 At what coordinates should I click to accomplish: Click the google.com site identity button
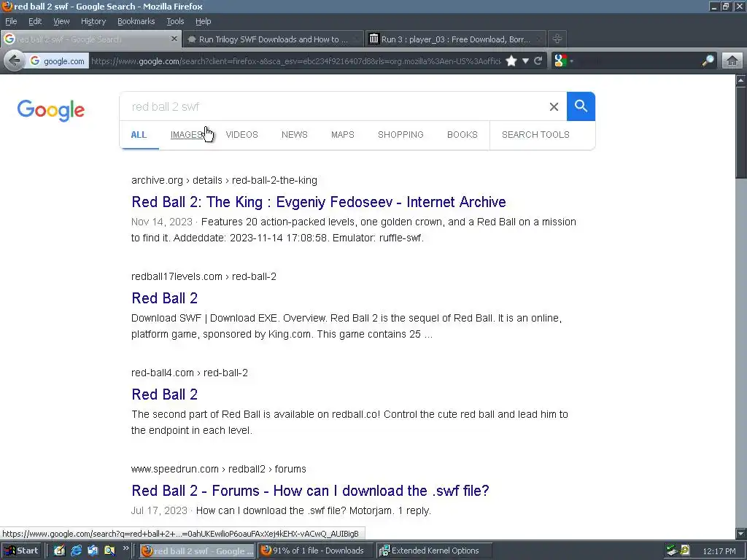(x=57, y=61)
